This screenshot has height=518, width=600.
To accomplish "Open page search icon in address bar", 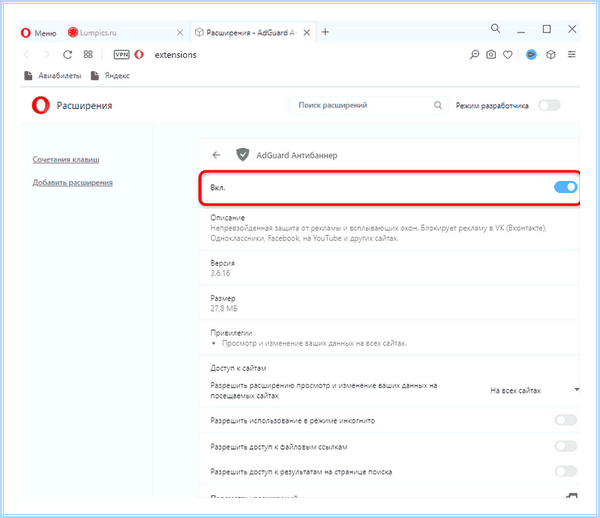I will [x=474, y=55].
